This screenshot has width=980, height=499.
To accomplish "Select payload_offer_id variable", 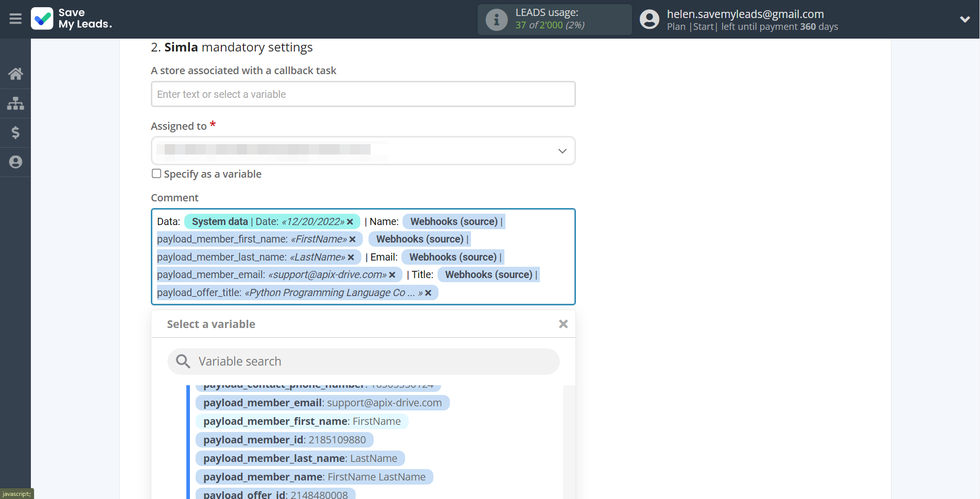I will (275, 494).
